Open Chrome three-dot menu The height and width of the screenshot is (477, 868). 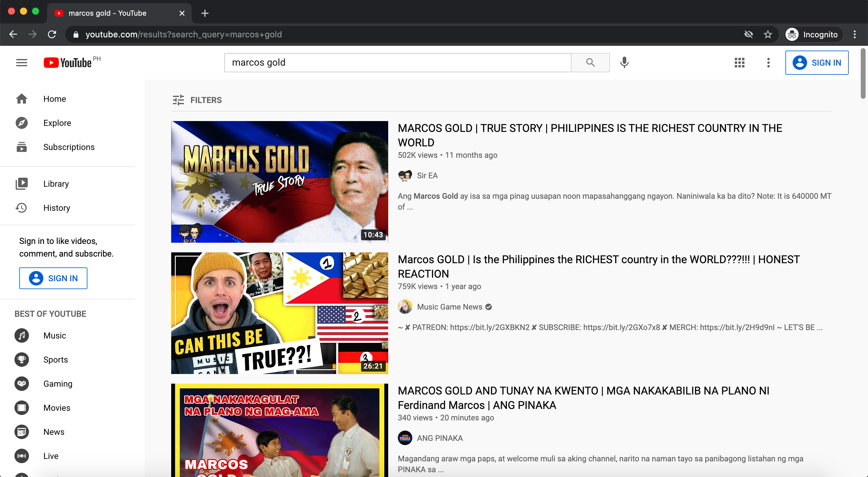854,34
